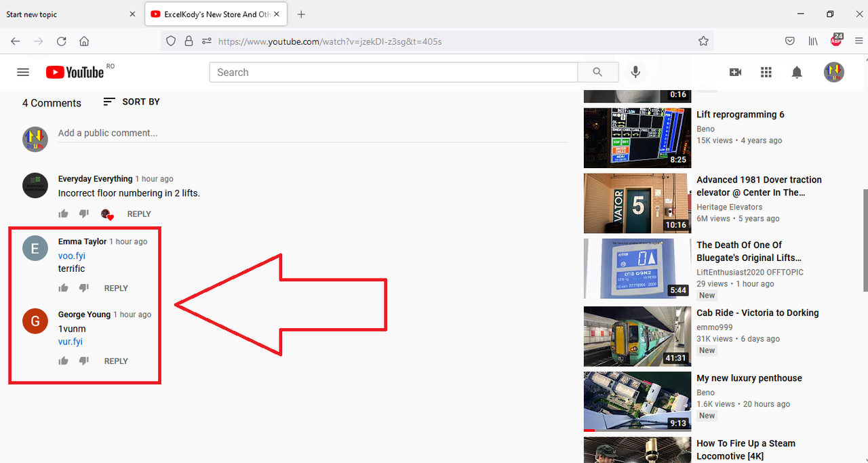This screenshot has width=868, height=463.
Task: Click the Lift reprogramming 6 title
Action: click(x=741, y=115)
